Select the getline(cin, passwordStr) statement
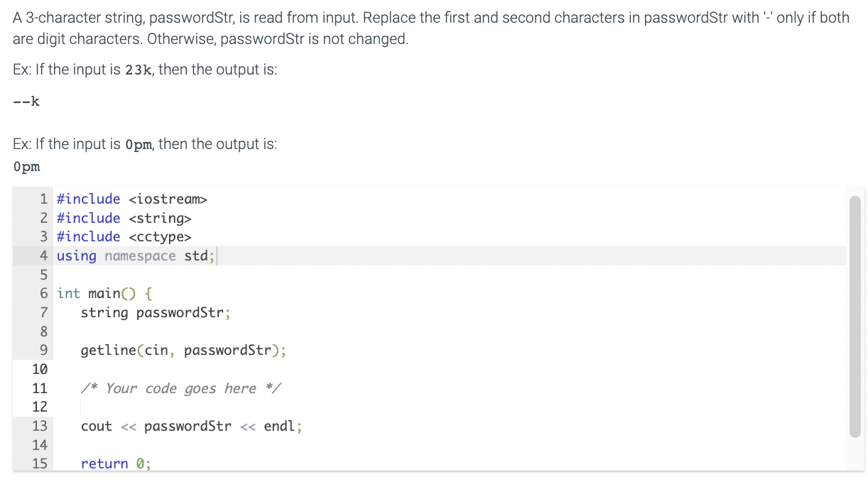868x484 pixels. coord(181,350)
